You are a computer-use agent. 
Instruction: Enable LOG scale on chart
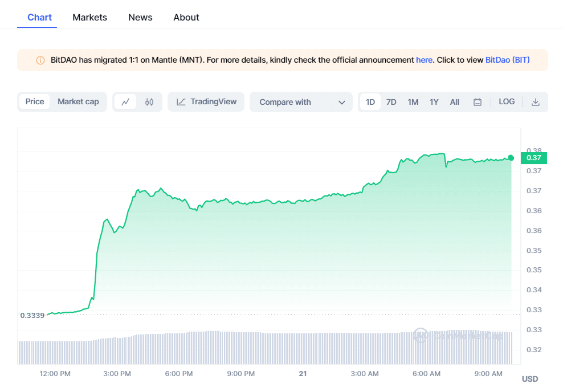coord(507,101)
